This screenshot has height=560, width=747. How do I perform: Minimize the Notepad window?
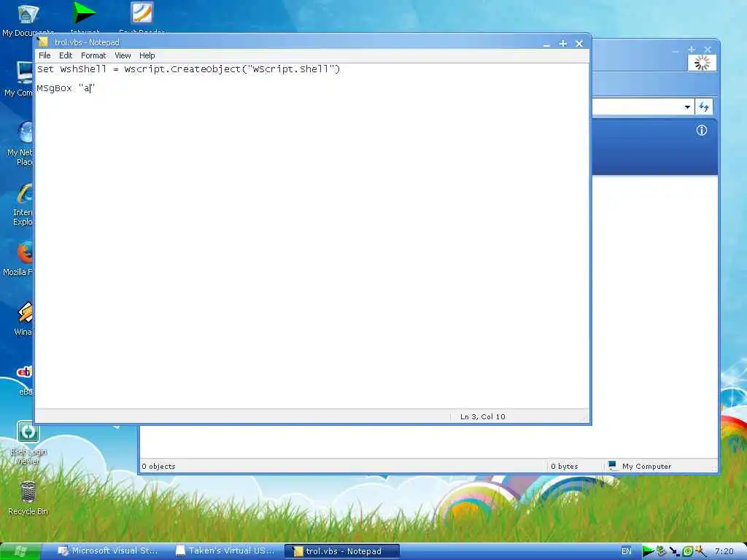(x=547, y=44)
